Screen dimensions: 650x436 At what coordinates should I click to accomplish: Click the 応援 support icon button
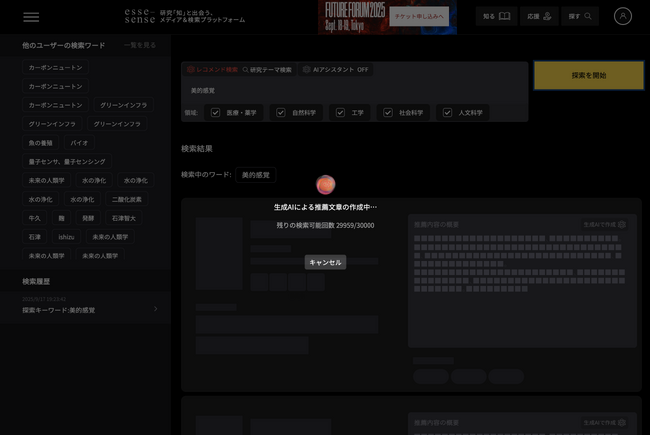tap(540, 16)
